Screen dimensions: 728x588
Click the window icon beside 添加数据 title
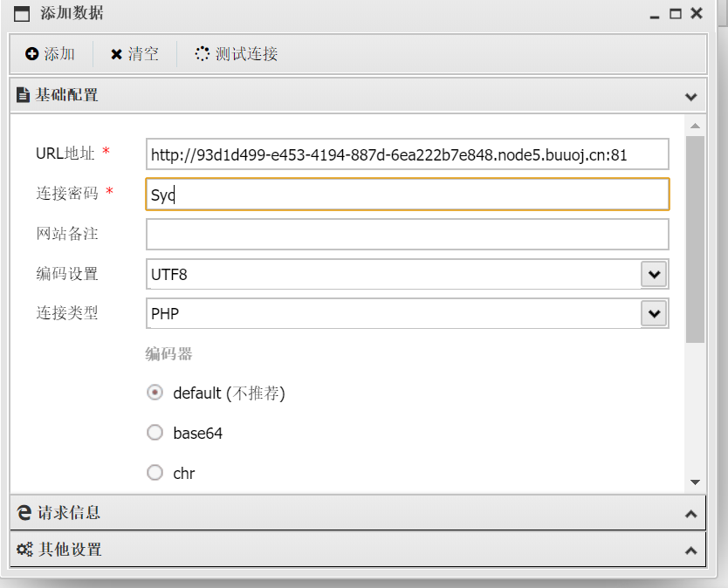coord(22,14)
